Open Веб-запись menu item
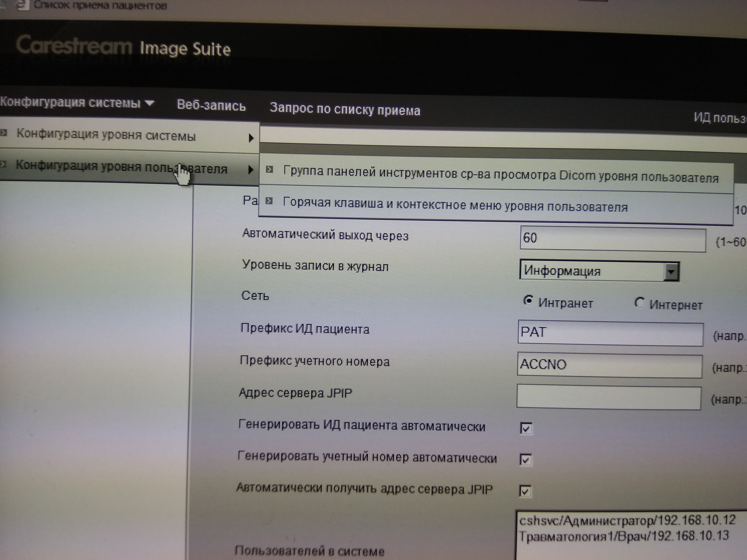 (211, 105)
